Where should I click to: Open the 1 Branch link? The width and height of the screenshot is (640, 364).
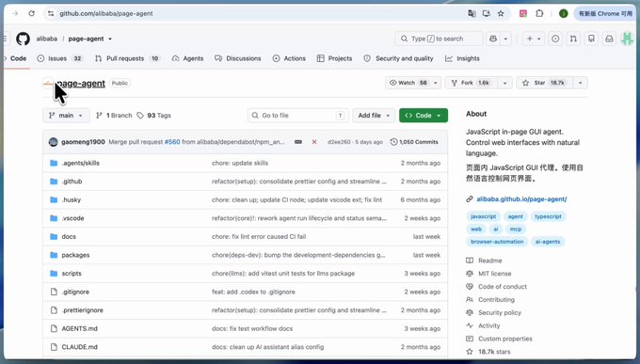click(114, 116)
